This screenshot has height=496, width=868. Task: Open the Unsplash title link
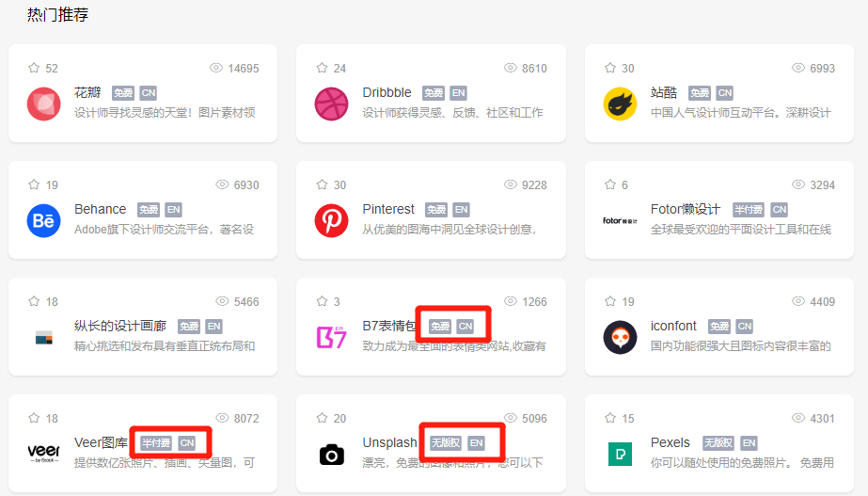coord(389,442)
